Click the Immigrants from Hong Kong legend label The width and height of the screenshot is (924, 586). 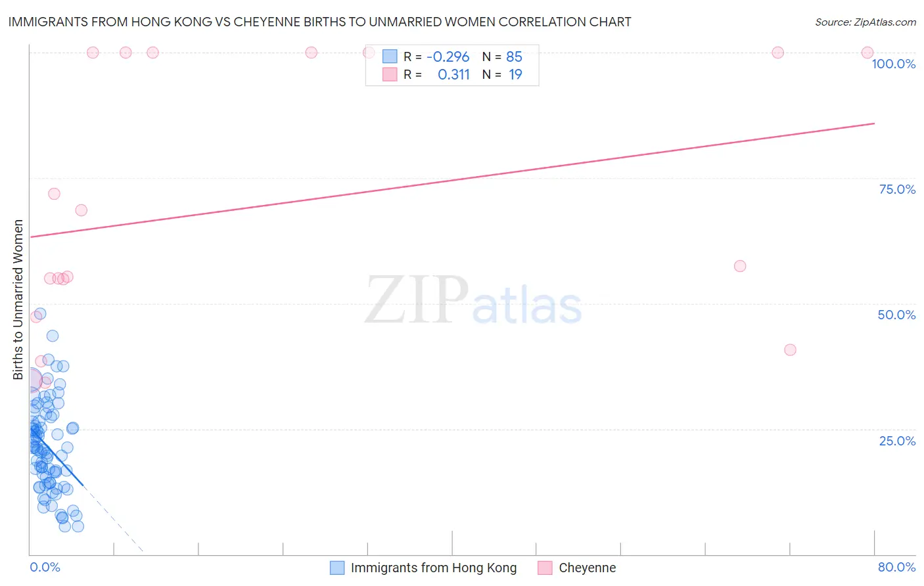pyautogui.click(x=434, y=568)
